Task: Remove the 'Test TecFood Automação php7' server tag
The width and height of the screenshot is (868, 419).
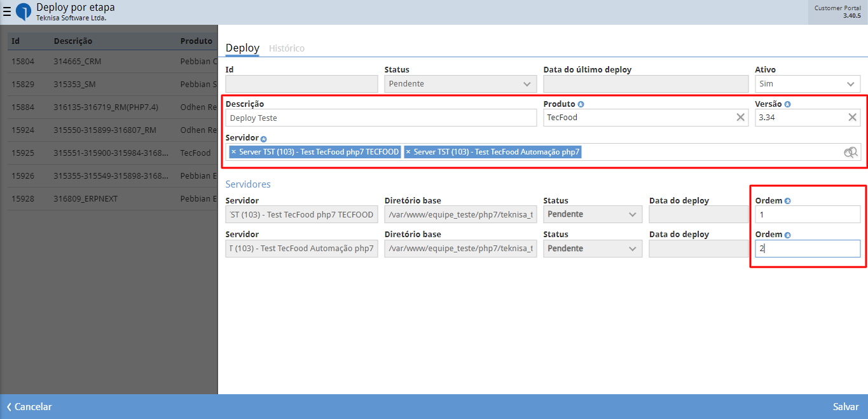Action: 408,152
